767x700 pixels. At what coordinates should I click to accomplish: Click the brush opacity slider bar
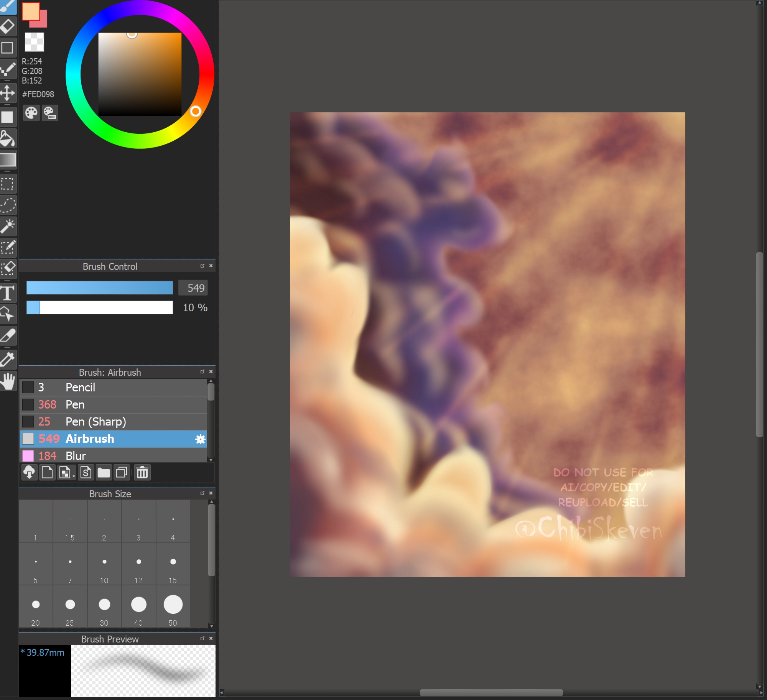tap(99, 307)
